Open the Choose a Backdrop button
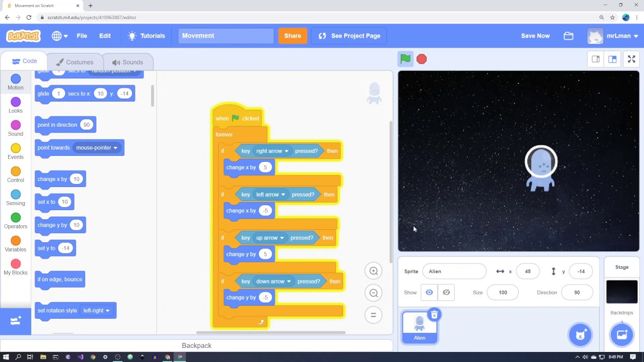Image resolution: width=644 pixels, height=362 pixels. 622,334
